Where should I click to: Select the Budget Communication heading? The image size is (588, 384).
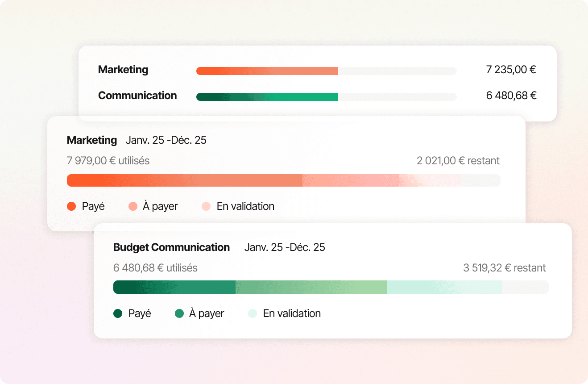[x=171, y=247]
